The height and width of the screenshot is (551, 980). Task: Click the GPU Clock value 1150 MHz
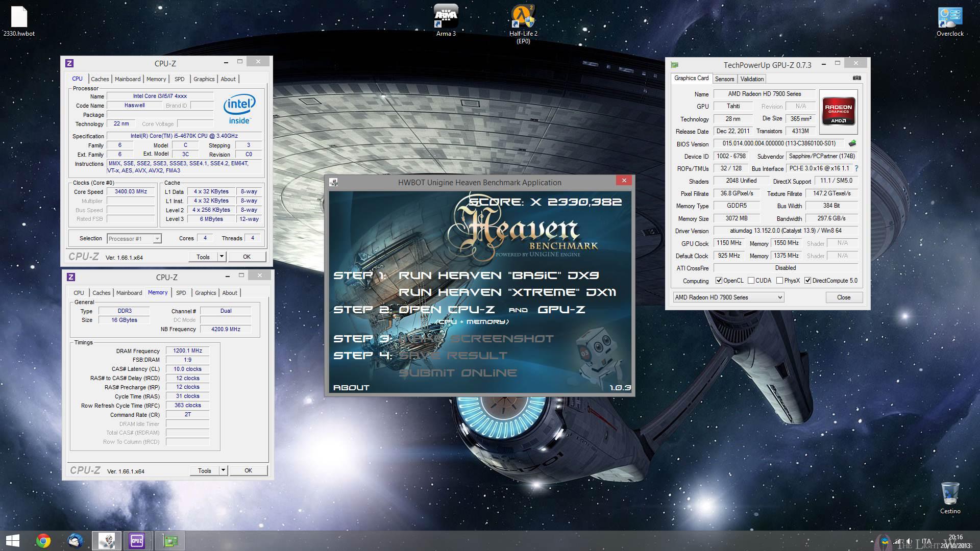729,243
